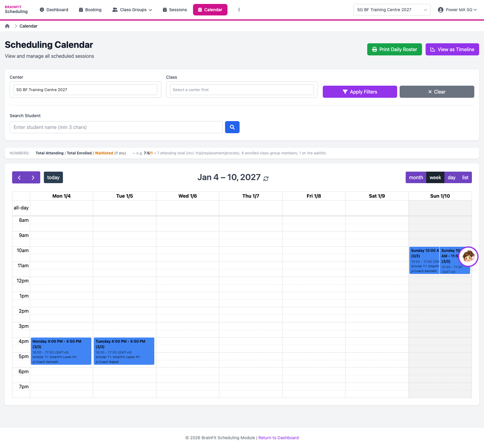Switch calendar to month view
The image size is (484, 448).
[416, 178]
